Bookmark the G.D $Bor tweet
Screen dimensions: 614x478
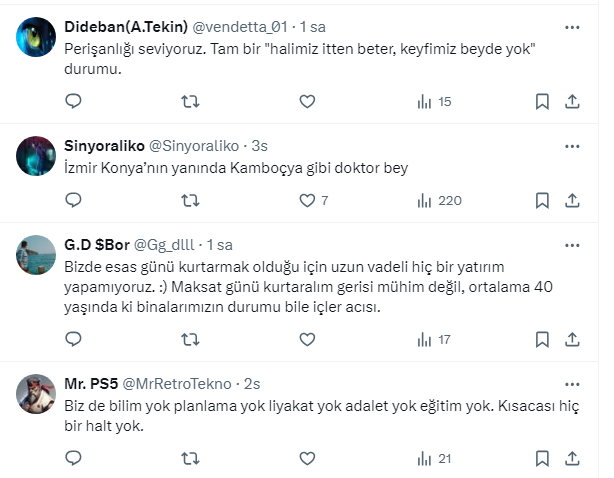tap(542, 340)
